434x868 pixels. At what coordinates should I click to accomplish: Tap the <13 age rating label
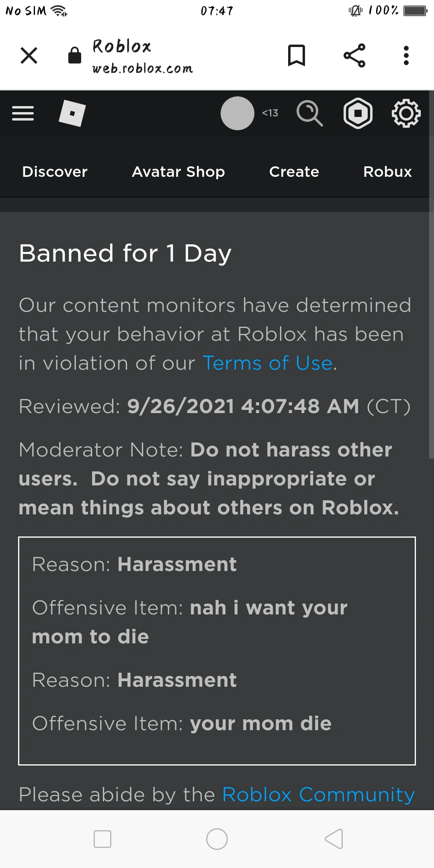point(269,113)
